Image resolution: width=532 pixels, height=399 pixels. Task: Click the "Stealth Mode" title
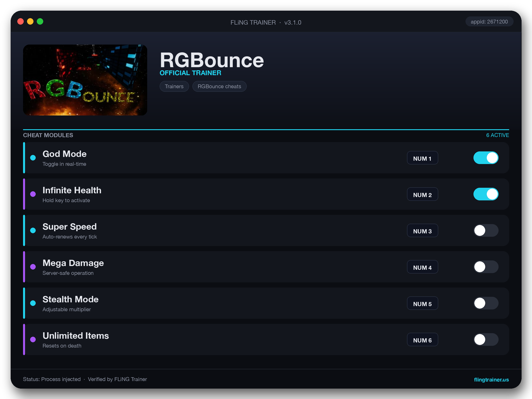pos(70,299)
